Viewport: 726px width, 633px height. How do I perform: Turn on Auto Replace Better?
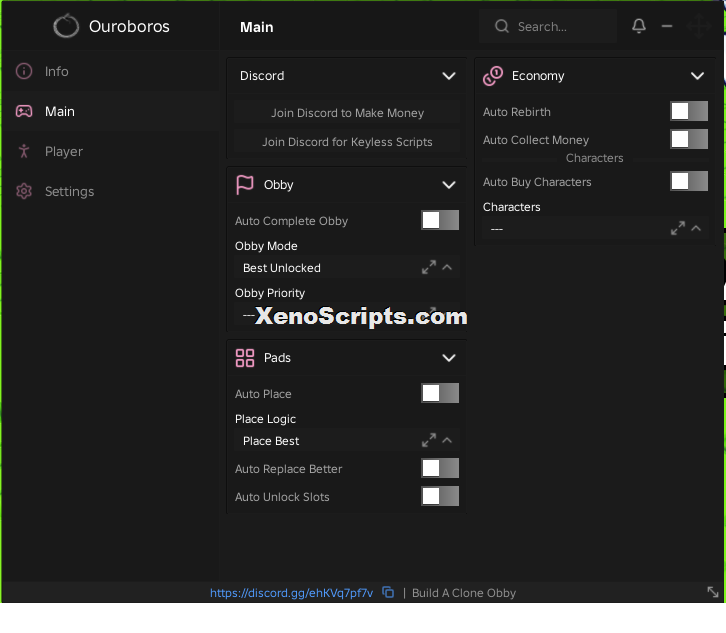point(440,468)
